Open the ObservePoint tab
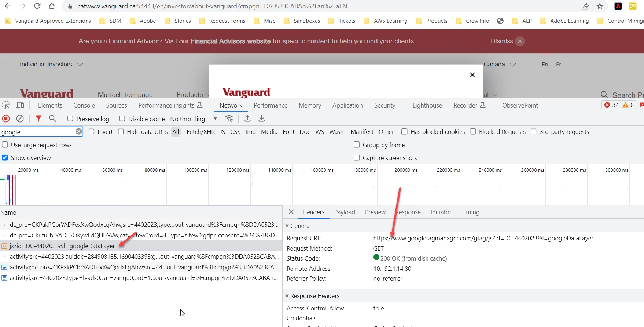Viewport: 644px width, 327px height. pyautogui.click(x=520, y=105)
